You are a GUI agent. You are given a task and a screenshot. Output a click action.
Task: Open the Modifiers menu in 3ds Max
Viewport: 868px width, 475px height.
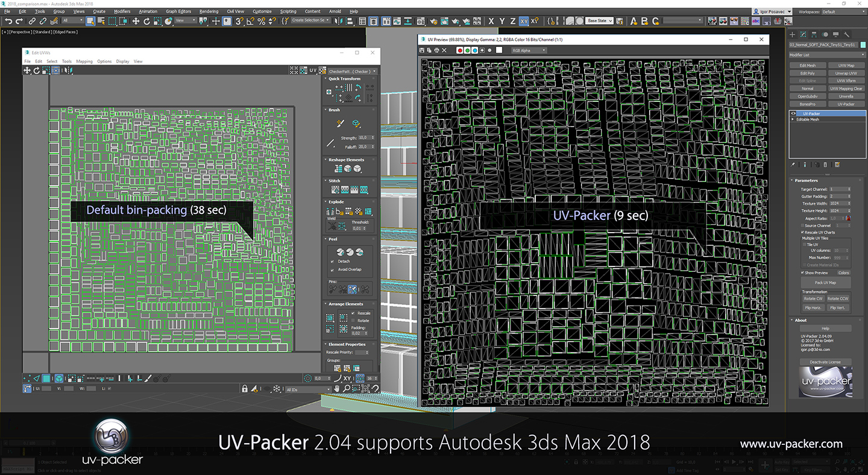(122, 11)
